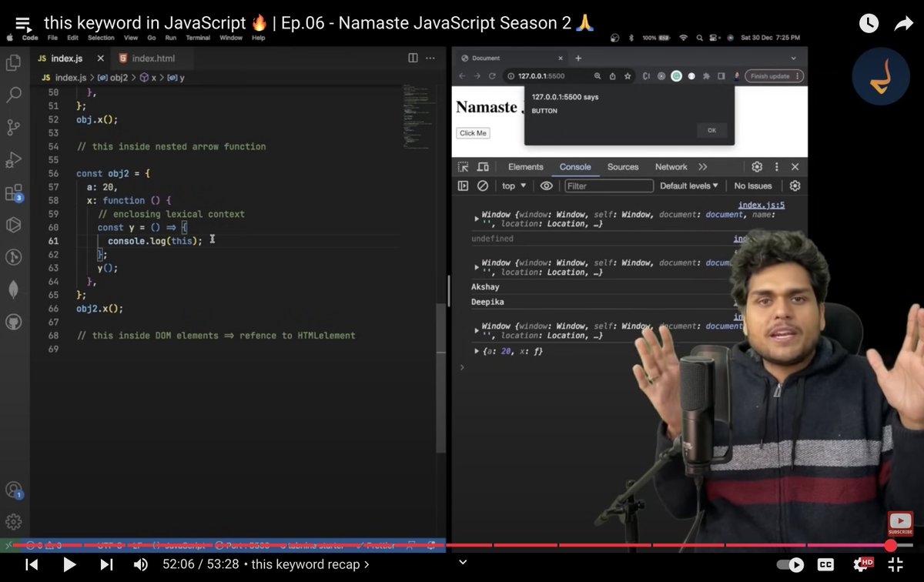Click No Issues in console toolbar

click(x=753, y=186)
